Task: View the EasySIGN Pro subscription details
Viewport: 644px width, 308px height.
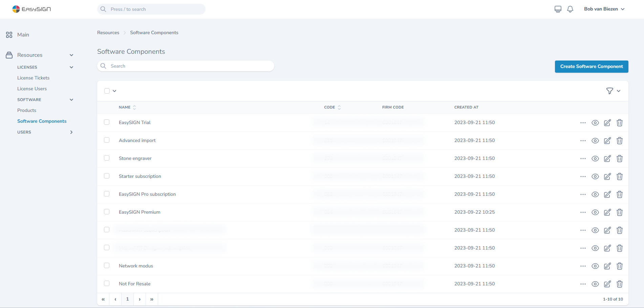Action: point(595,194)
